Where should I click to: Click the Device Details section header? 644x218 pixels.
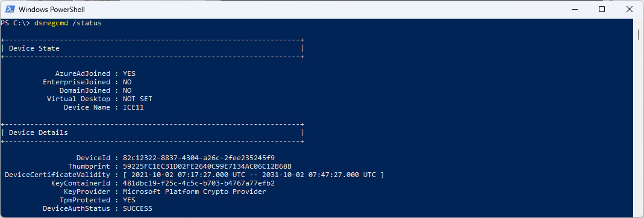tap(38, 132)
